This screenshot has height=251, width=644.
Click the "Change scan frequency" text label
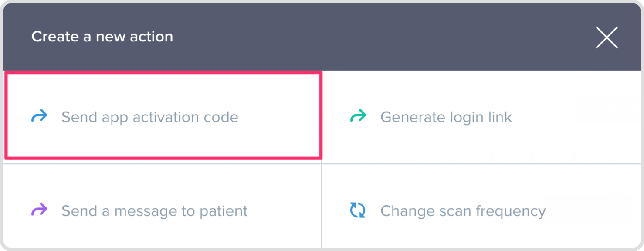463,211
